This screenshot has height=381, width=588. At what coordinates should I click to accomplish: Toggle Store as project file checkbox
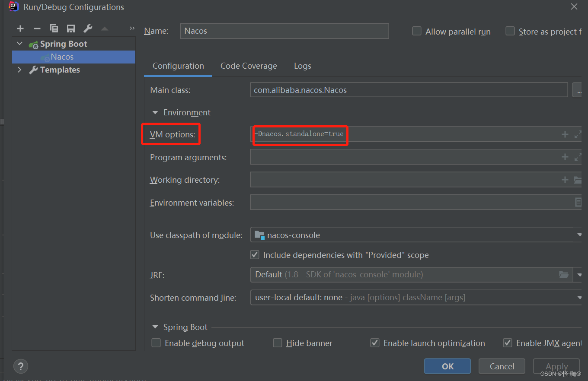[510, 31]
